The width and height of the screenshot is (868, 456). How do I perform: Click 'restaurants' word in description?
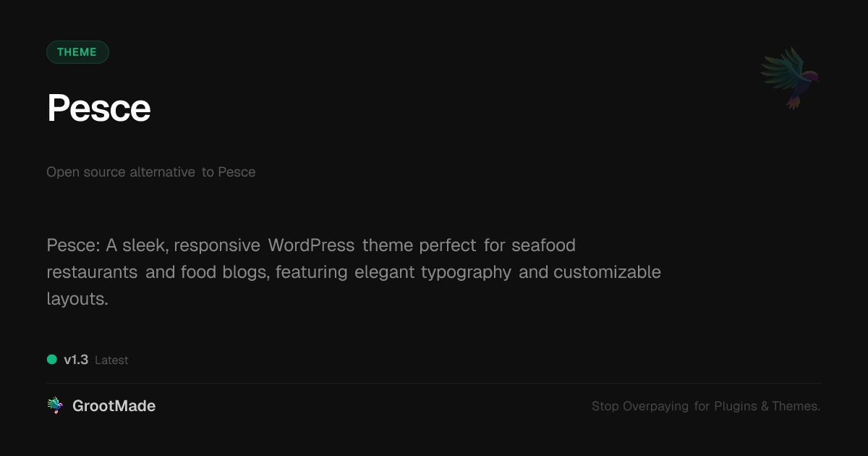(x=92, y=272)
